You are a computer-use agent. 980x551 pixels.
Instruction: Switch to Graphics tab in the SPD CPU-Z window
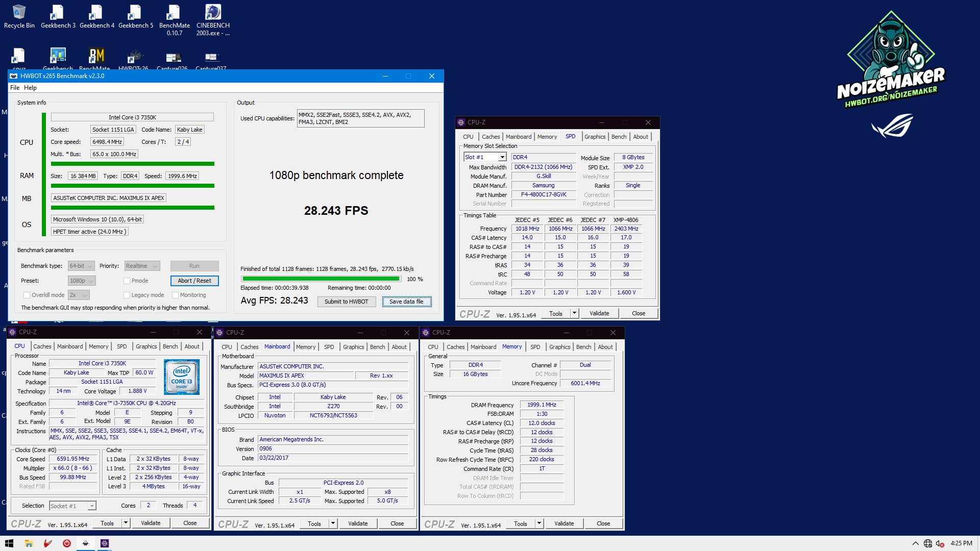click(595, 137)
